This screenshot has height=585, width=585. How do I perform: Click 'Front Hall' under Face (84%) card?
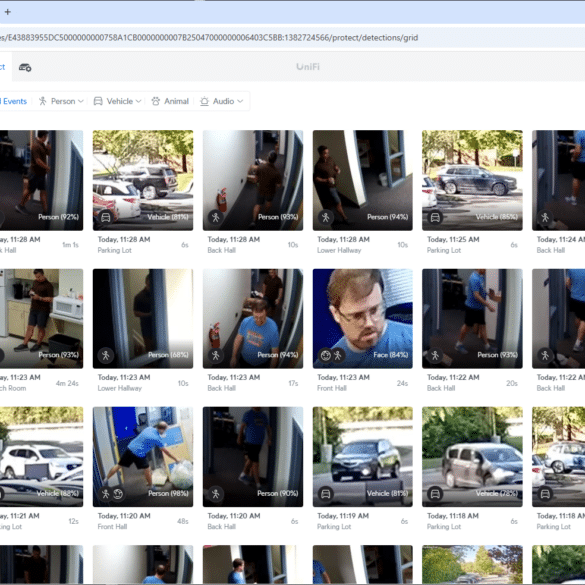pos(332,388)
